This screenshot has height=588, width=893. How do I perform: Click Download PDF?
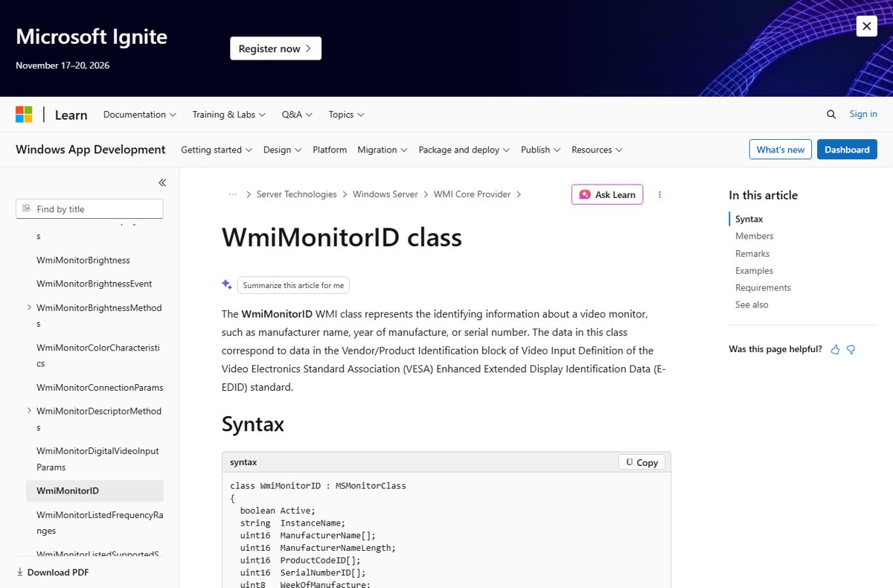pos(52,572)
